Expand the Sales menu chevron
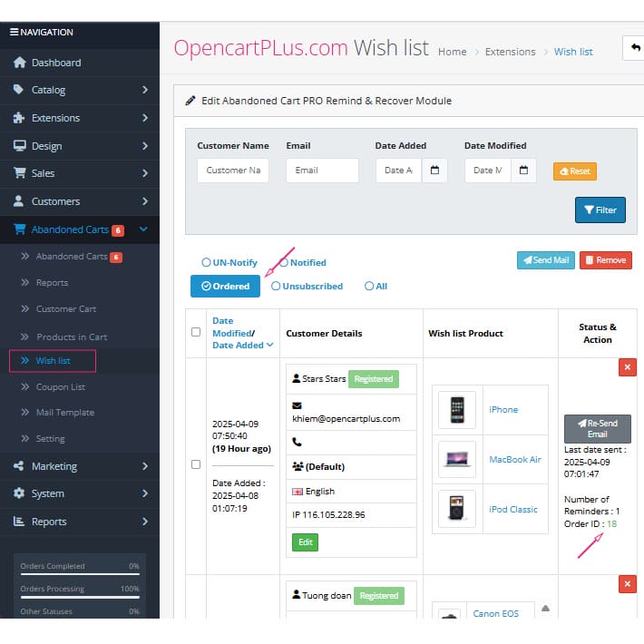The image size is (644, 644). [144, 173]
